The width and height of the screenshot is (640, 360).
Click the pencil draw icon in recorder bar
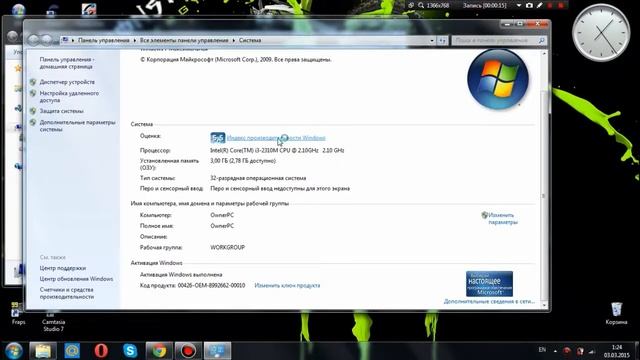pyautogui.click(x=540, y=5)
